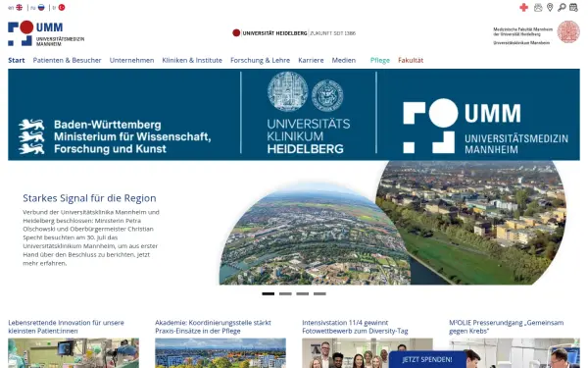
Task: Open Kliniken & Institute menu
Action: click(192, 60)
